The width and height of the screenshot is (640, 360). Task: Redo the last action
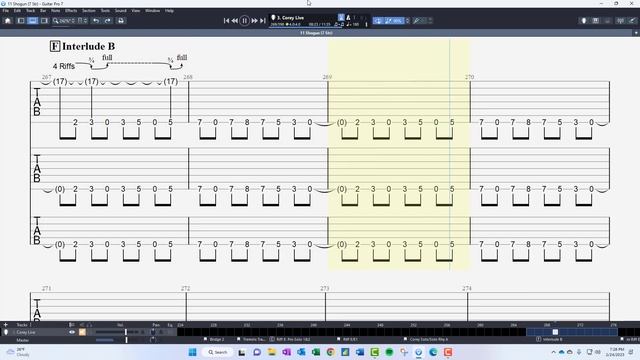click(108, 20)
